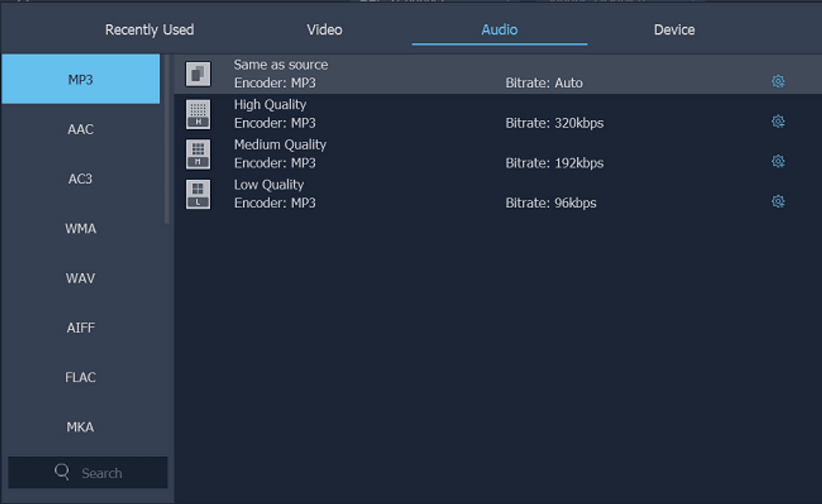Image resolution: width=822 pixels, height=504 pixels.
Task: Click the Medium Quality preset icon
Action: tap(198, 154)
